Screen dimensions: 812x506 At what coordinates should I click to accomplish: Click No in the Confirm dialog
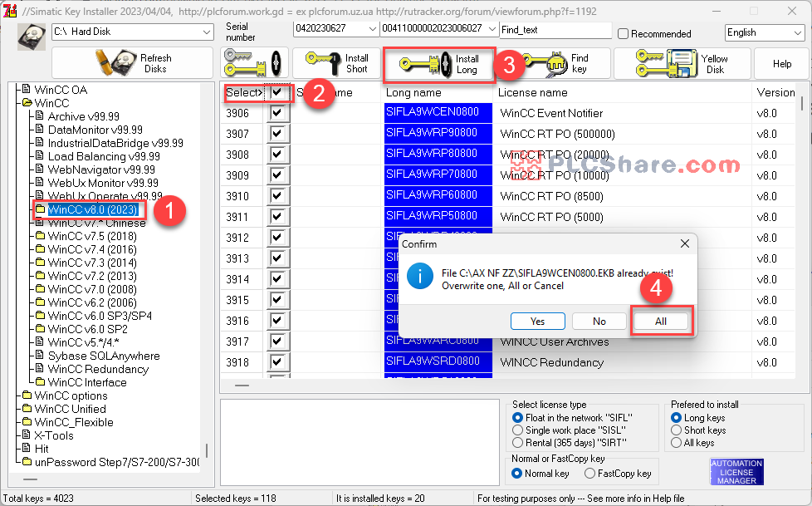point(599,321)
